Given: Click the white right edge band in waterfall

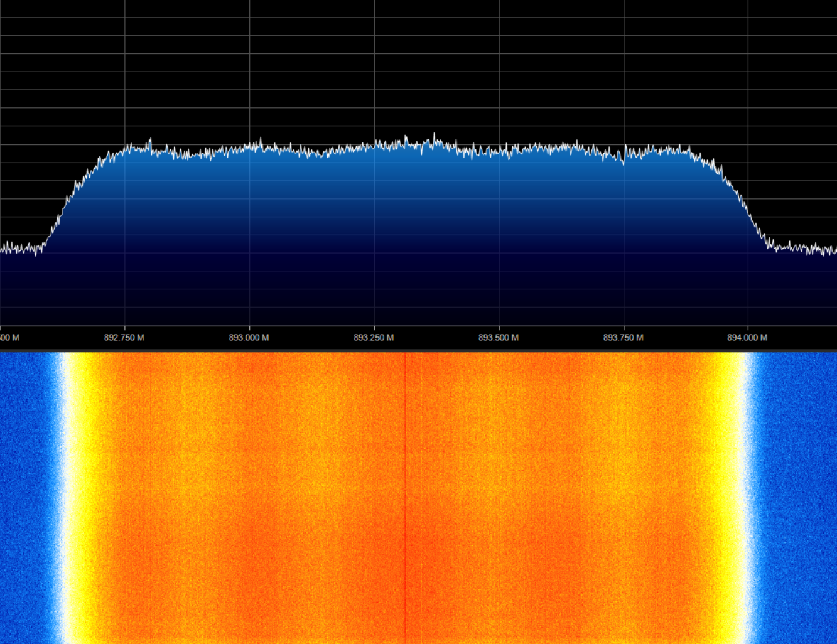Looking at the screenshot, I should [x=747, y=496].
